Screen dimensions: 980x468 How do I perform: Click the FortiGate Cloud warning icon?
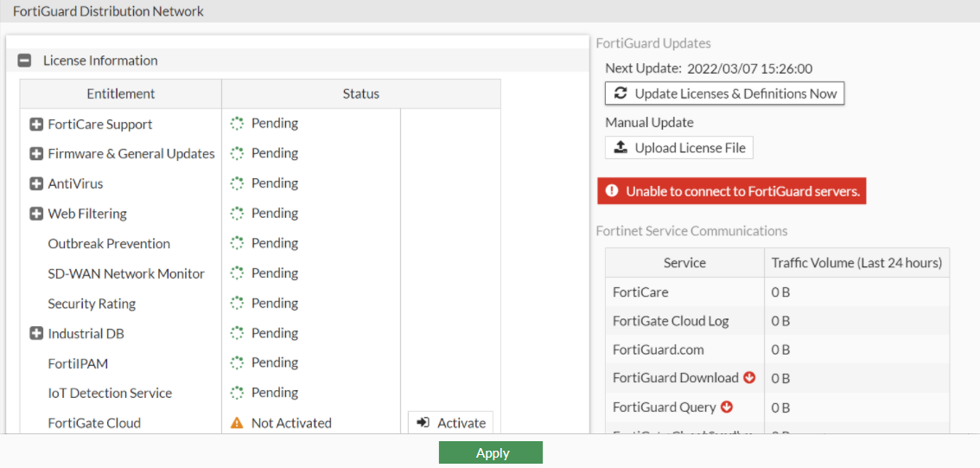coord(237,423)
